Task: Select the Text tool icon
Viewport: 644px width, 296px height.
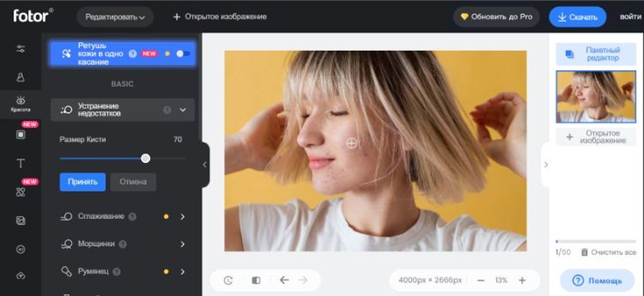Action: click(21, 163)
